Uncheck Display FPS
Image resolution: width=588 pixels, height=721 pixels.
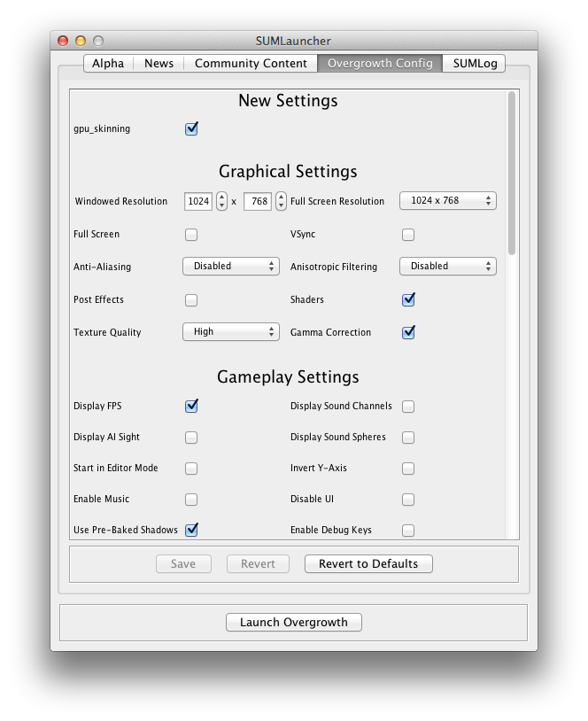191,406
